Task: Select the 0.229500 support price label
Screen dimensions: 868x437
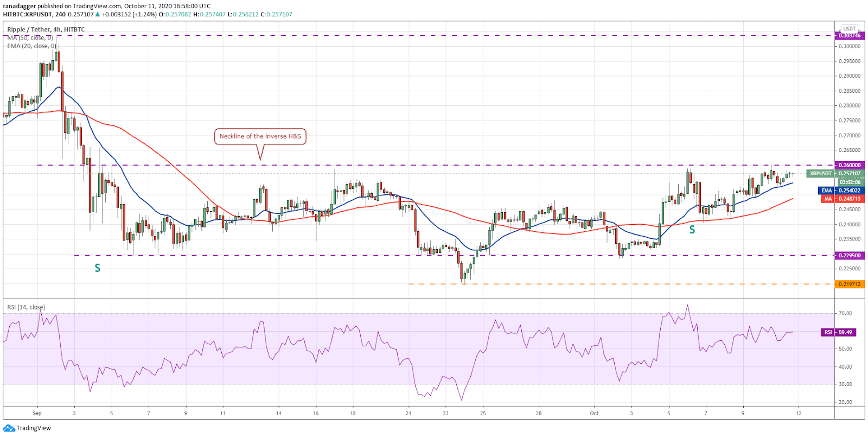Action: (x=849, y=255)
